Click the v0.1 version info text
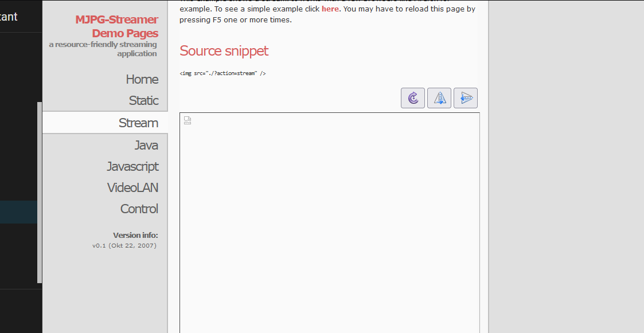This screenshot has height=333, width=644. tap(124, 245)
